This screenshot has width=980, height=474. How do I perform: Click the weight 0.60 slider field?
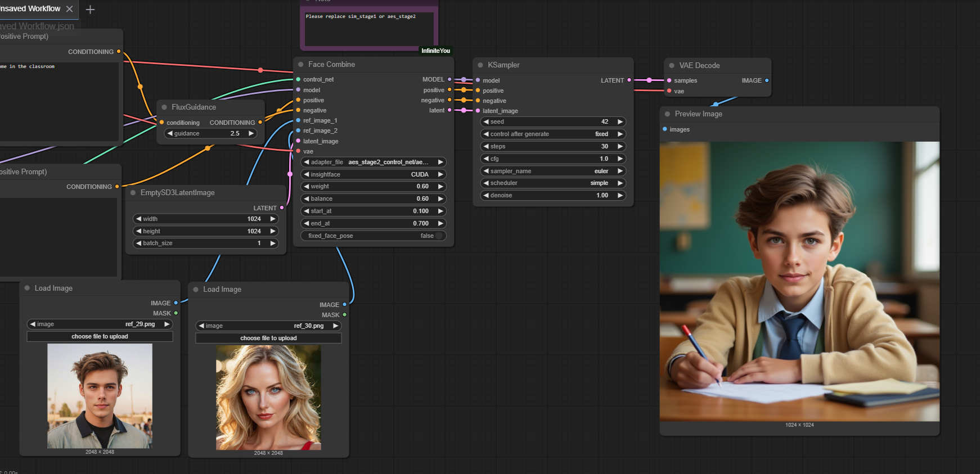click(374, 187)
